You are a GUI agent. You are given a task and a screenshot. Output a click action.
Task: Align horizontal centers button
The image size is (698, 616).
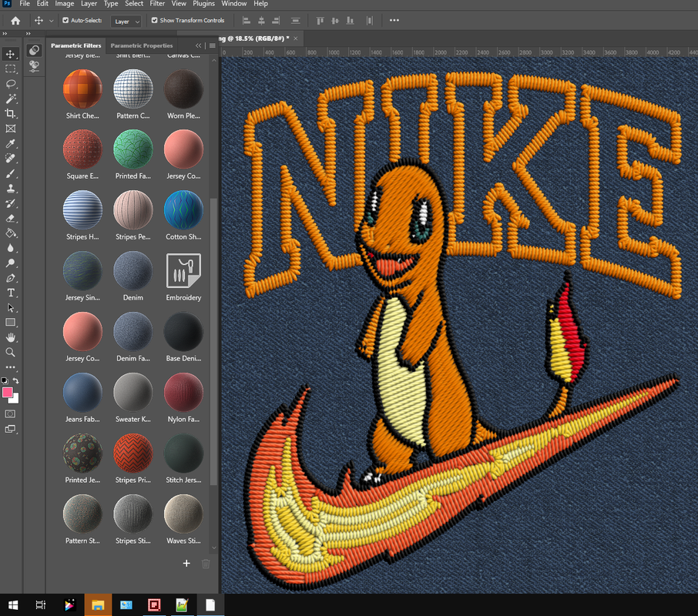click(x=261, y=21)
